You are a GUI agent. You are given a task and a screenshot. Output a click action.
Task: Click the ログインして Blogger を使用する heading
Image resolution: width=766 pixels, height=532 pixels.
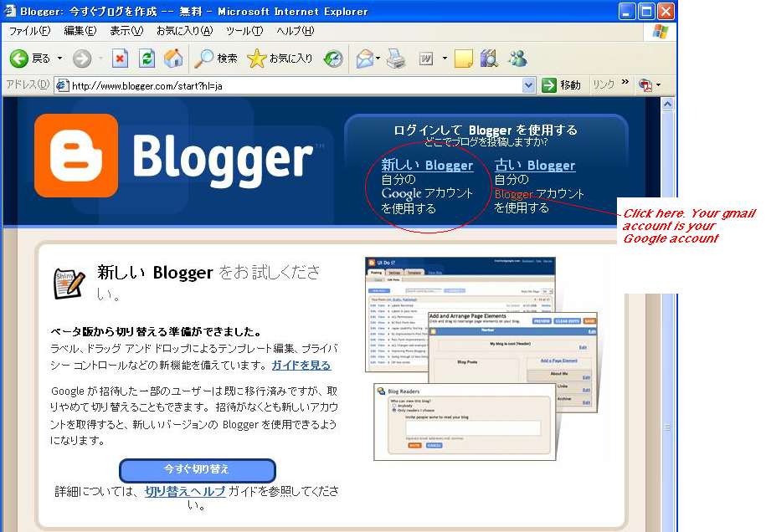tap(486, 130)
